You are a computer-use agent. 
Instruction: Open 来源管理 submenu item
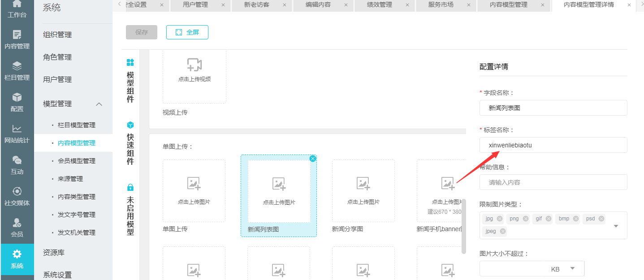(70, 179)
